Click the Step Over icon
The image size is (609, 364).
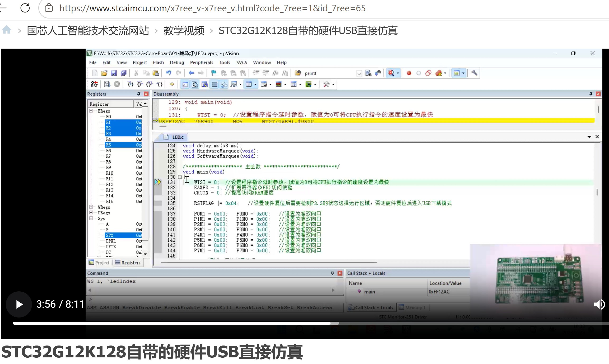(x=140, y=84)
